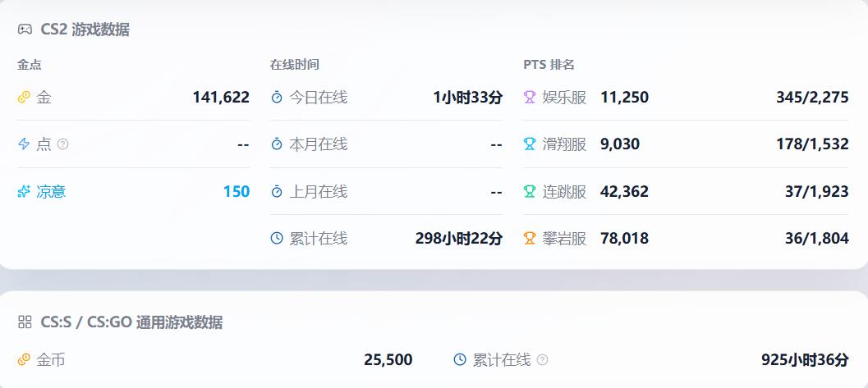Image resolution: width=868 pixels, height=388 pixels.
Task: Click the 金点 column label
Action: pyautogui.click(x=30, y=65)
